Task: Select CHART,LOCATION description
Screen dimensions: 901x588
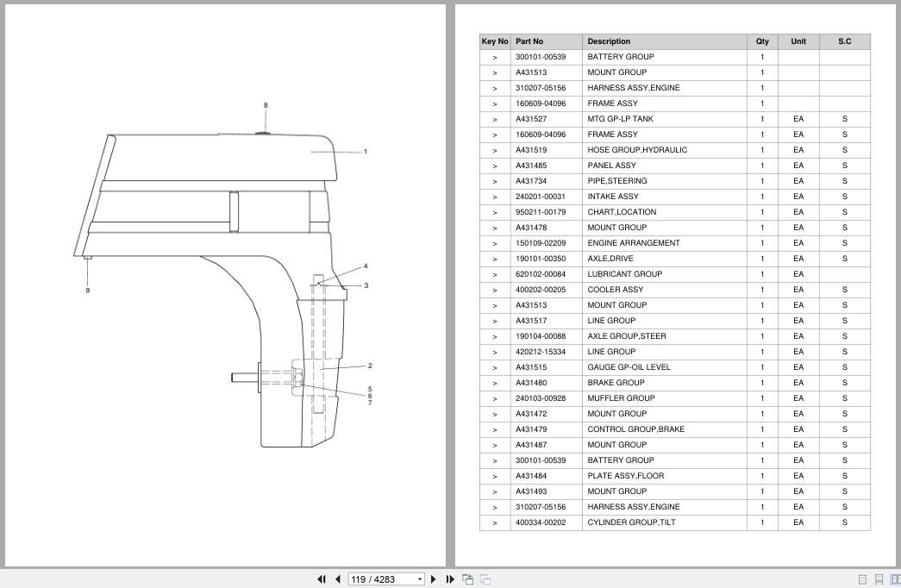Action: 622,212
